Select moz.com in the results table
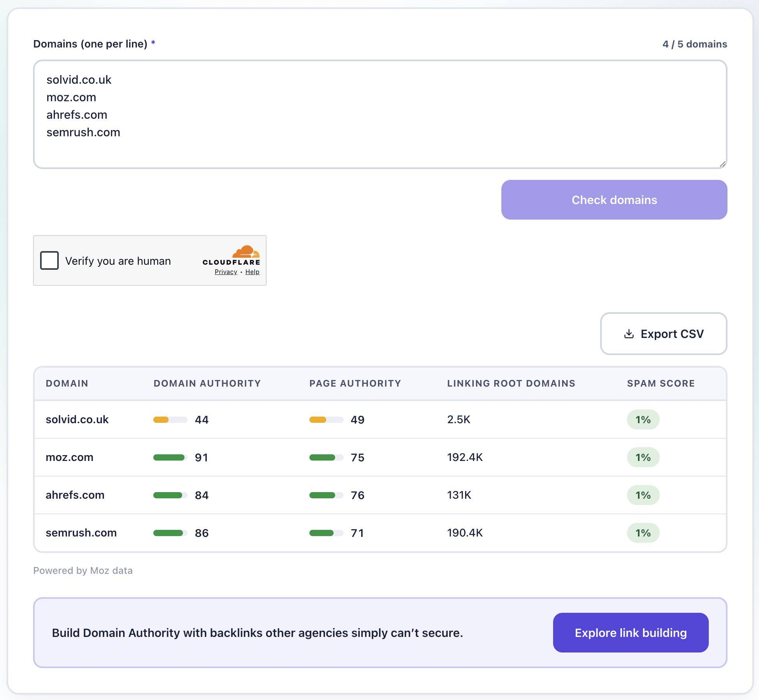The image size is (759, 700). (x=70, y=457)
